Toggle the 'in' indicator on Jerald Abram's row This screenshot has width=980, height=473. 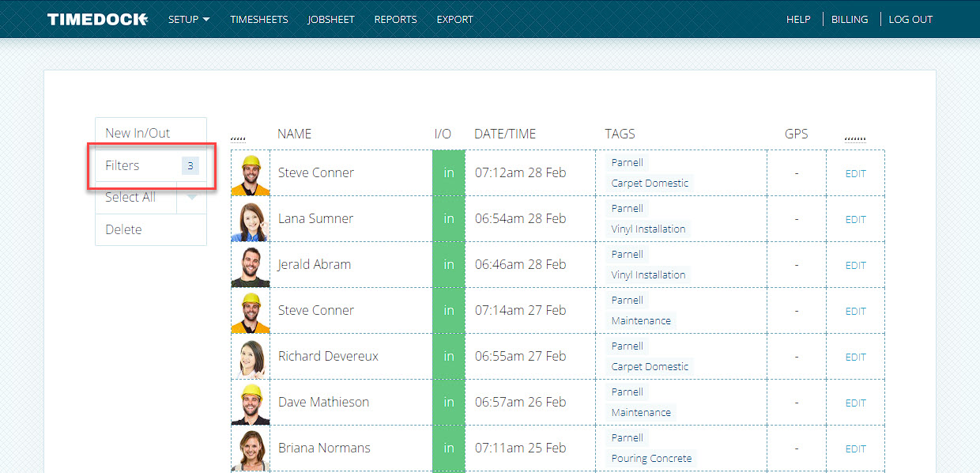[448, 265]
